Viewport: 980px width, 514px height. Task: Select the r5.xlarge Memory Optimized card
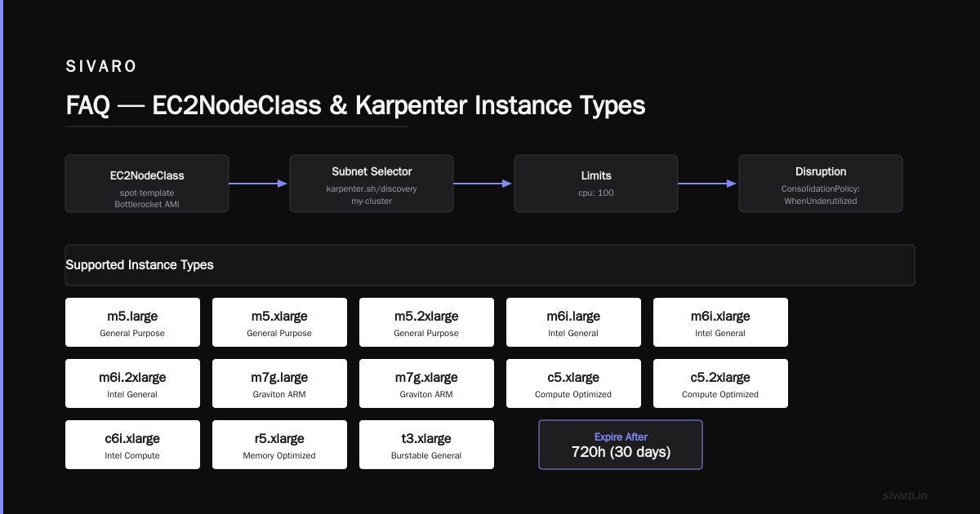point(279,445)
